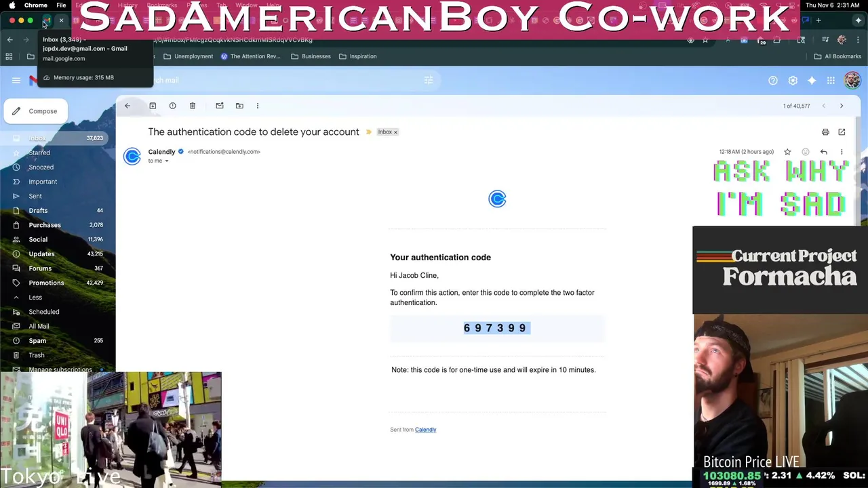Open Gmail settings gear

coord(793,81)
